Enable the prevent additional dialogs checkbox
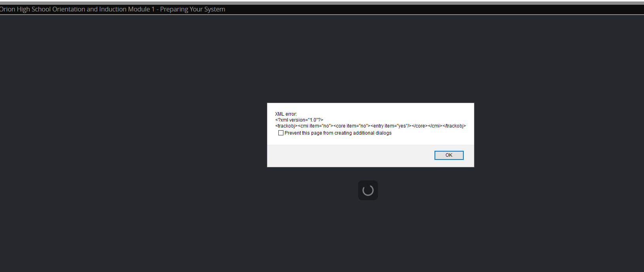Viewport: 644px width, 272px height. coord(281,133)
